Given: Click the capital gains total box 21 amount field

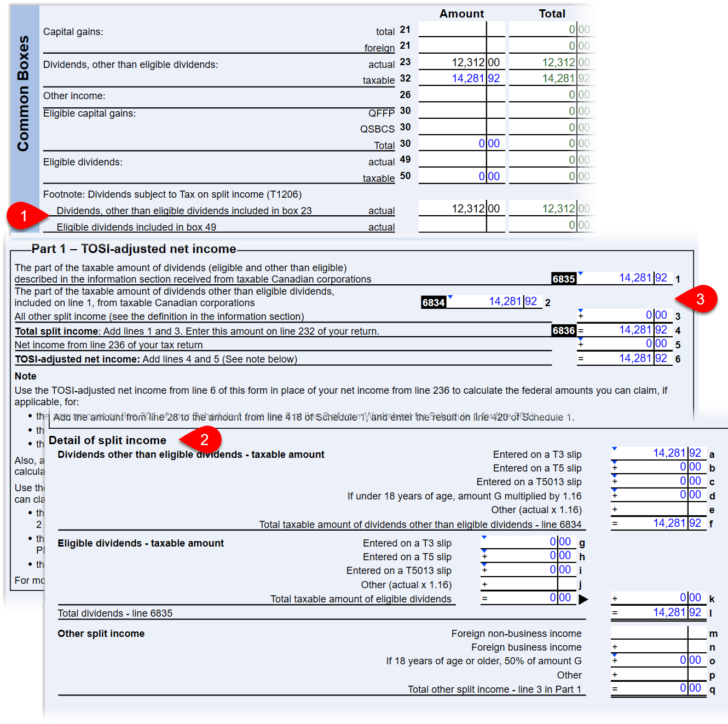Looking at the screenshot, I should 462,30.
